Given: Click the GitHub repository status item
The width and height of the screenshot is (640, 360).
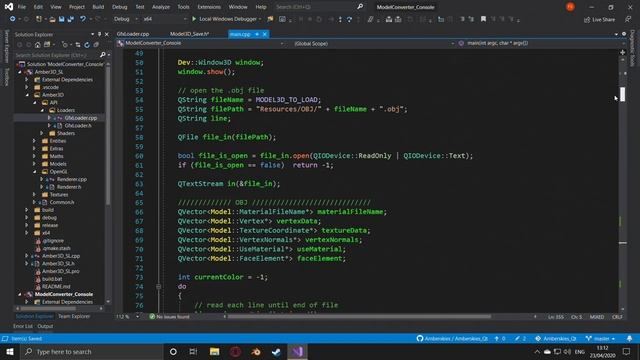Looking at the screenshot, I should click(x=452, y=338).
